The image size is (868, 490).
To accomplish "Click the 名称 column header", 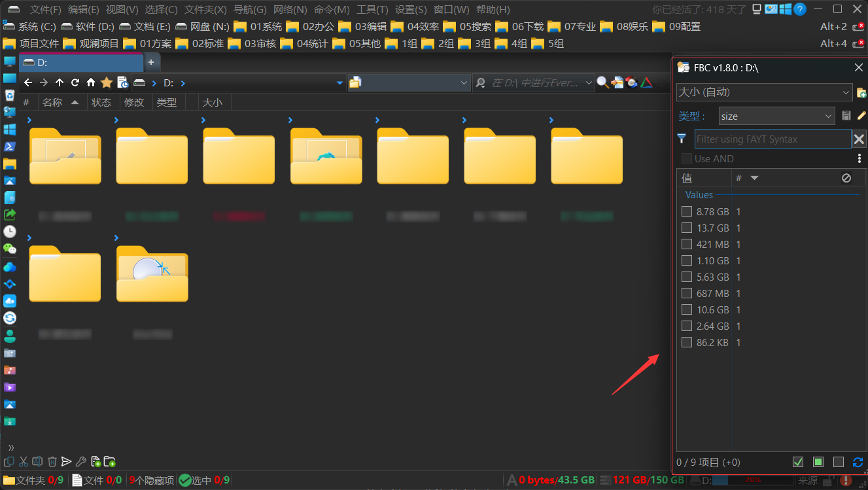I will coord(52,102).
